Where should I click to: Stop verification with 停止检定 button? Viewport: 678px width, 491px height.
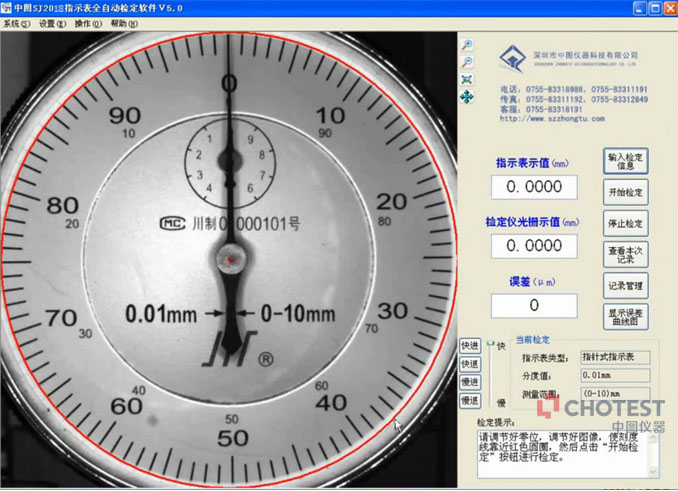626,223
